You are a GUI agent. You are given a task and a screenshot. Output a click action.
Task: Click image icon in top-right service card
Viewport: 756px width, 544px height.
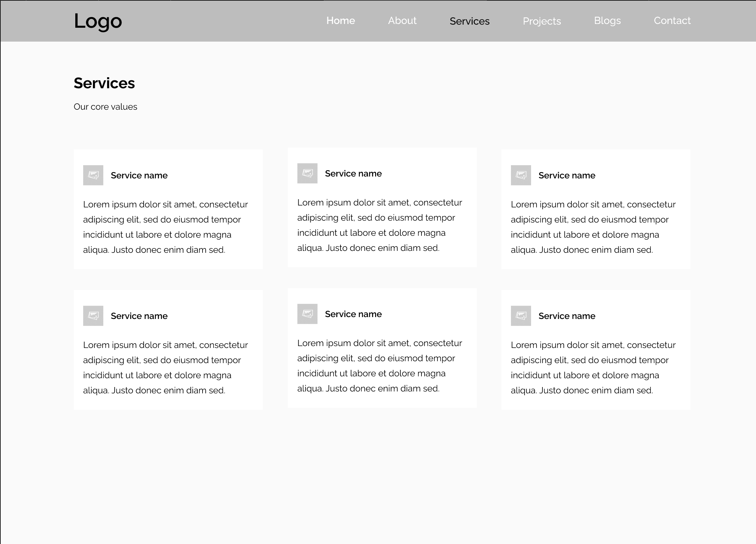point(521,175)
